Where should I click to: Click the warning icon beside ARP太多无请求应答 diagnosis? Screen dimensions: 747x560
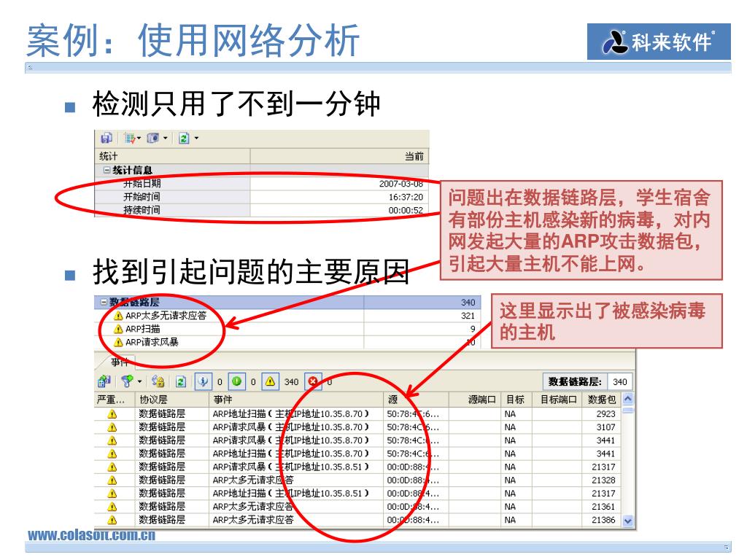pos(118,315)
